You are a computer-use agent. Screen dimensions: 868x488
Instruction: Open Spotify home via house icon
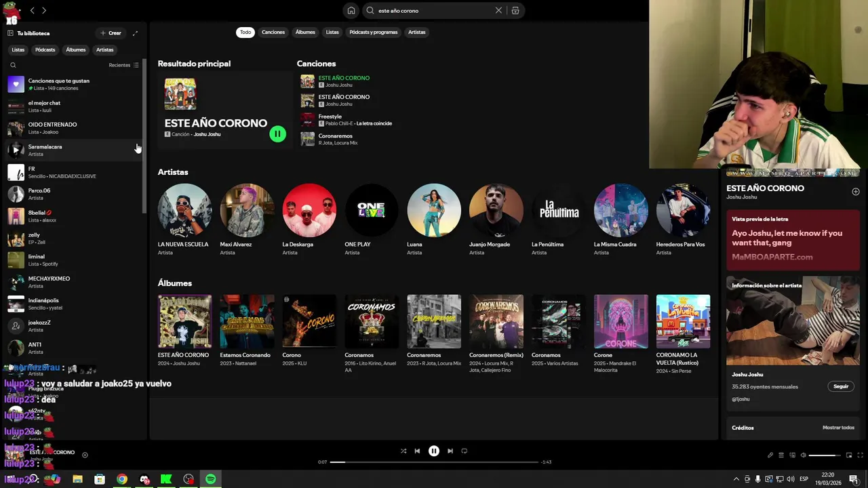pos(351,11)
